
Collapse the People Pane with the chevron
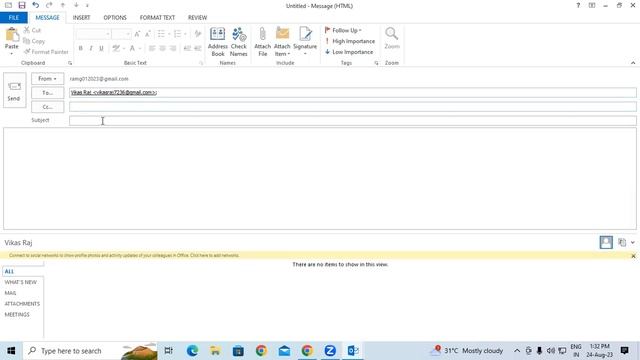coord(633,242)
